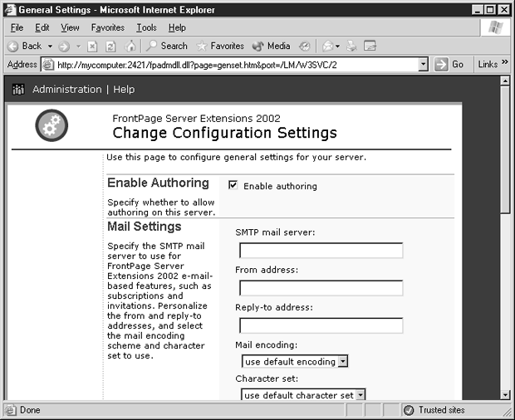The width and height of the screenshot is (515, 420).
Task: Click the Windows flag logo
Action: (496, 27)
